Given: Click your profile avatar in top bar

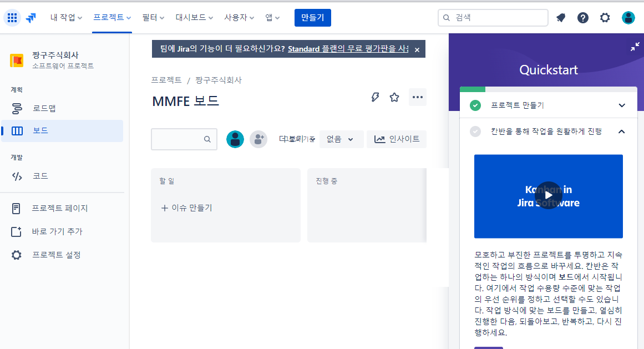Looking at the screenshot, I should (x=628, y=17).
